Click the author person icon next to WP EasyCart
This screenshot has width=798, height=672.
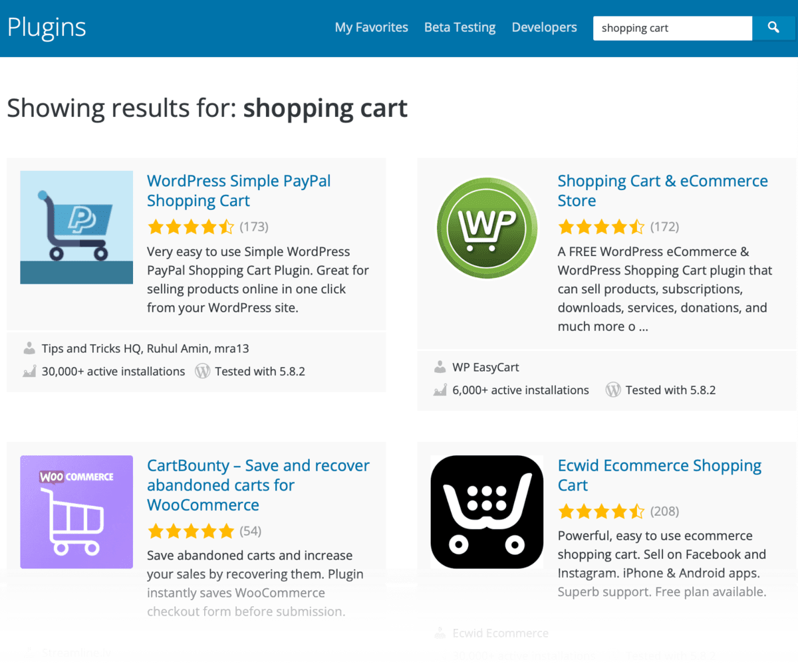[x=440, y=366]
